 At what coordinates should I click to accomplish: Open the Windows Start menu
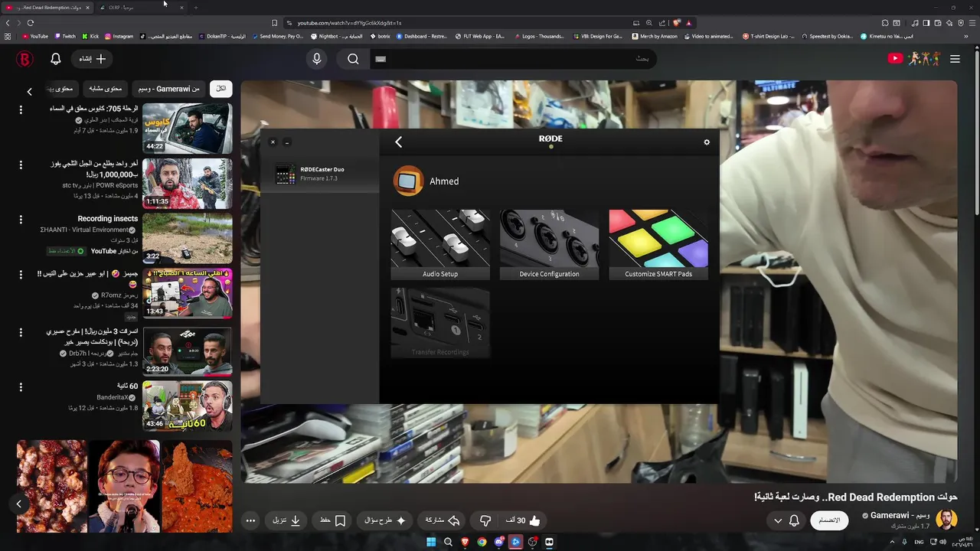(431, 542)
